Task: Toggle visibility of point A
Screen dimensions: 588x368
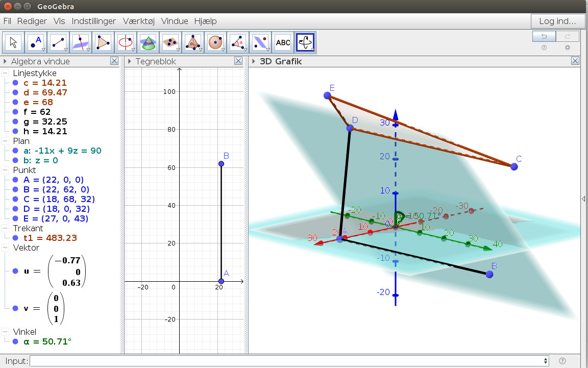Action: click(x=15, y=180)
